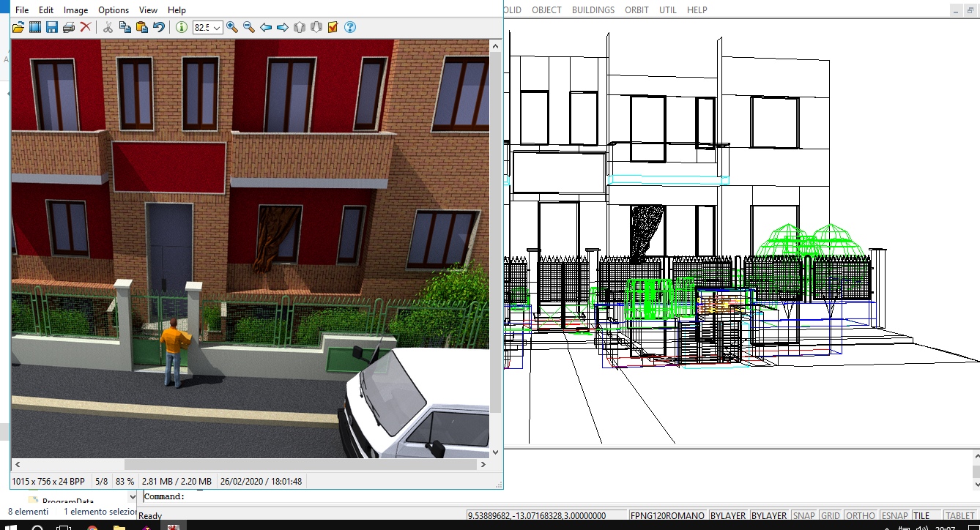Click the undo arrow icon
This screenshot has width=980, height=530.
(159, 27)
